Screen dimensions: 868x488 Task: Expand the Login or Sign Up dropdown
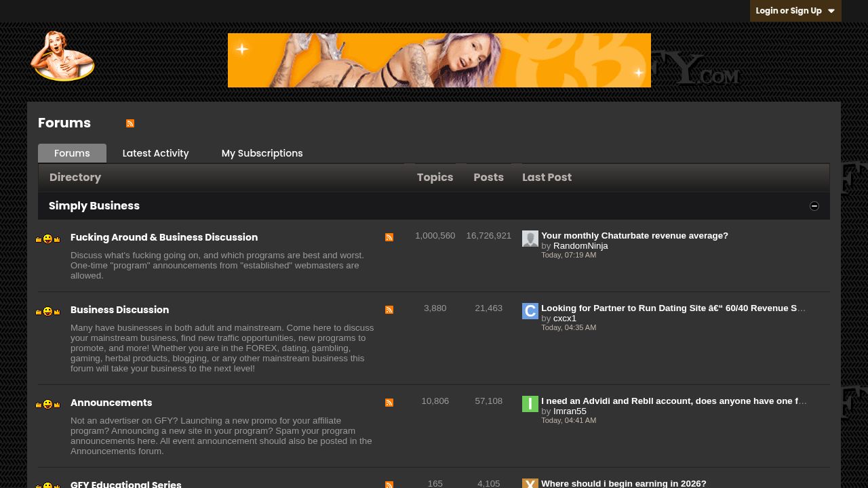click(795, 11)
